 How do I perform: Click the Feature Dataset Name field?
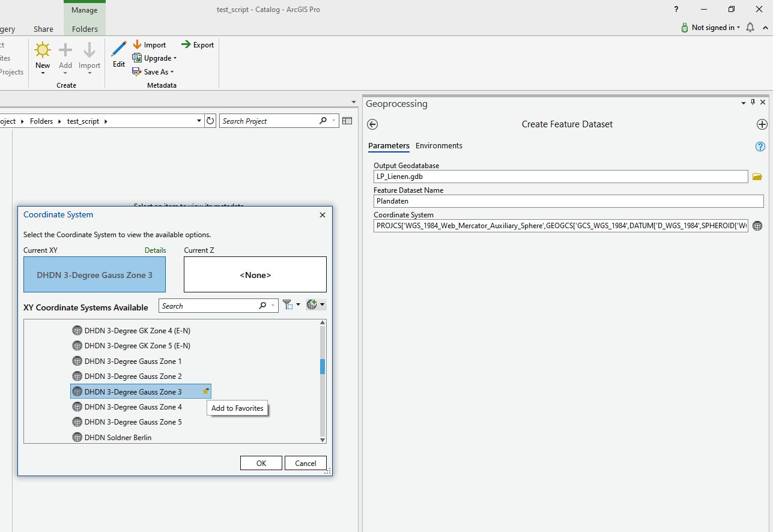coord(569,201)
